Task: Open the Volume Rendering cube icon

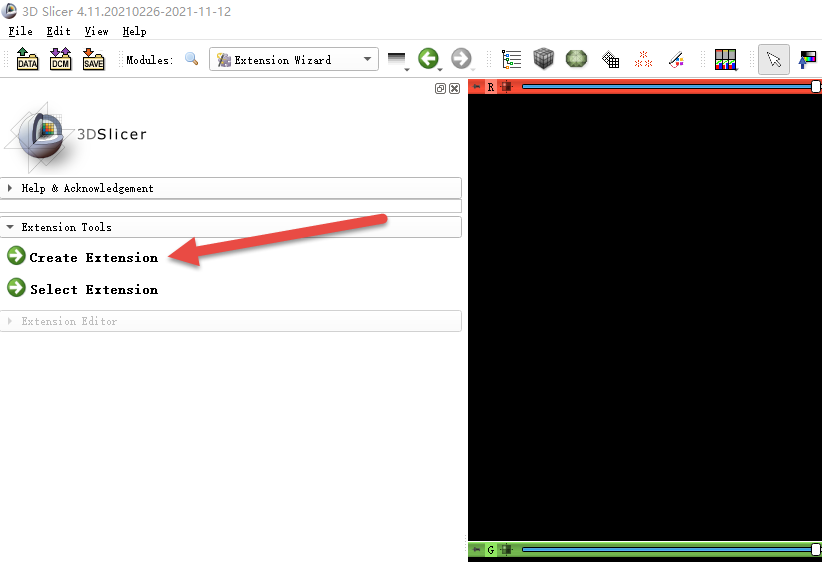Action: tap(544, 59)
